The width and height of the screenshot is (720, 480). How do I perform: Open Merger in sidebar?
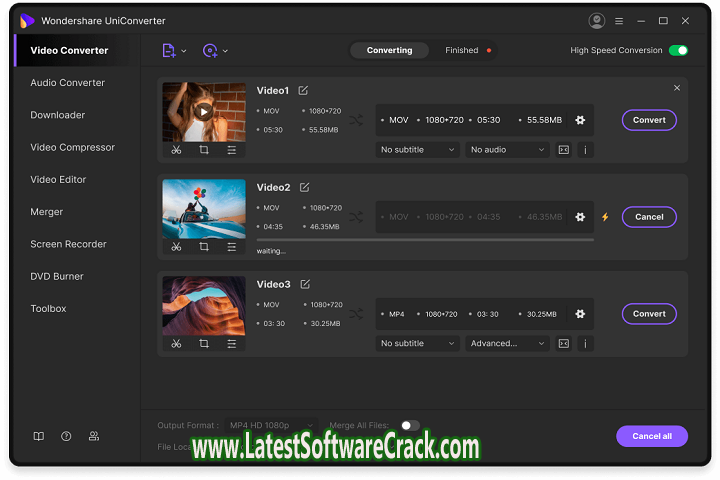[x=46, y=212]
